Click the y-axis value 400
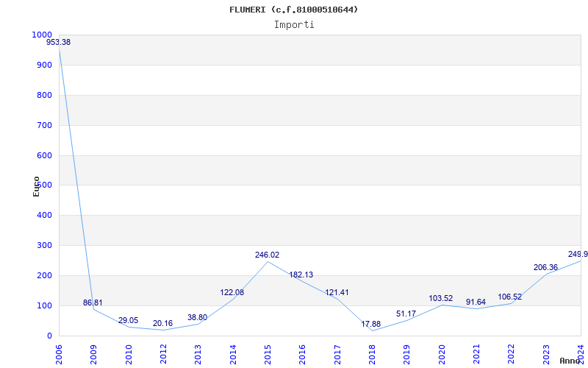The height and width of the screenshot is (368, 588). (x=44, y=215)
